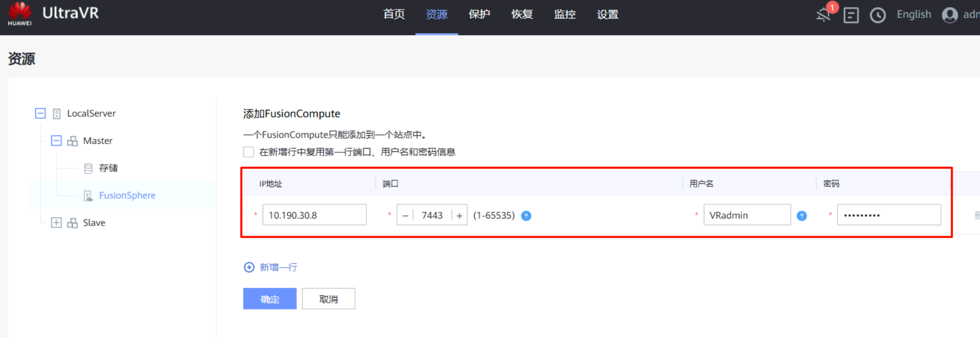Go to the 监控 (Monitoring) tab

(x=564, y=15)
